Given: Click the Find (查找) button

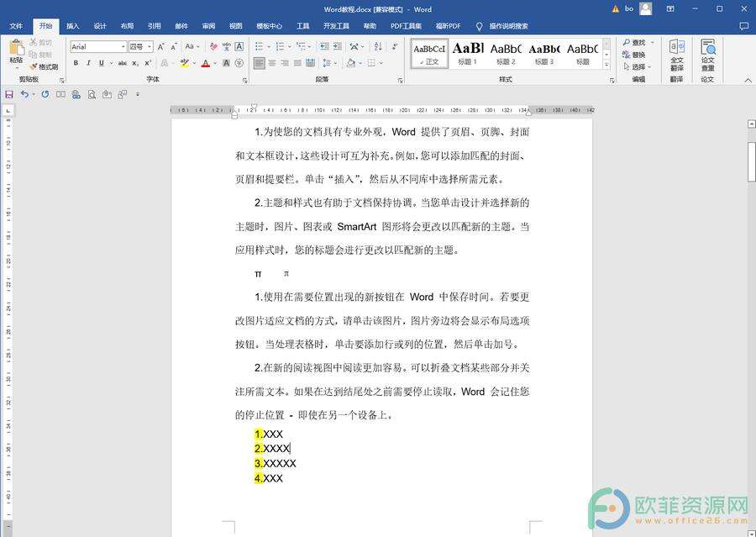Looking at the screenshot, I should pos(634,43).
